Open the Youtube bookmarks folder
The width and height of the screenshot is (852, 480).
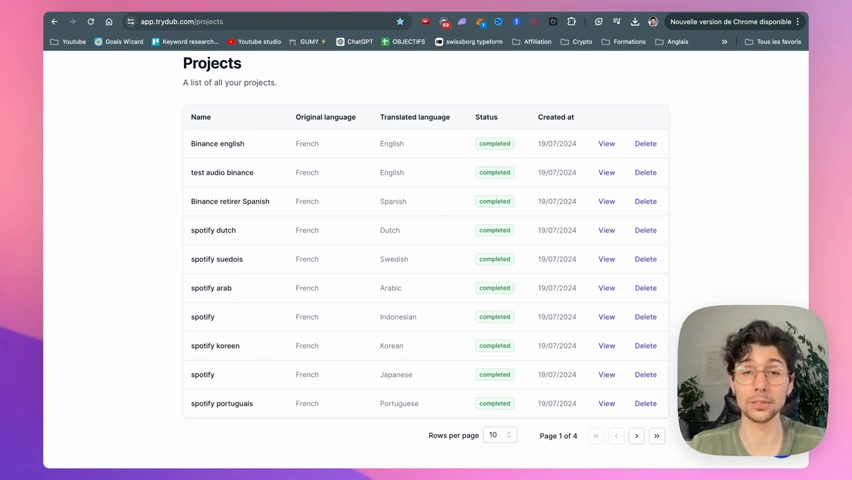pos(68,42)
